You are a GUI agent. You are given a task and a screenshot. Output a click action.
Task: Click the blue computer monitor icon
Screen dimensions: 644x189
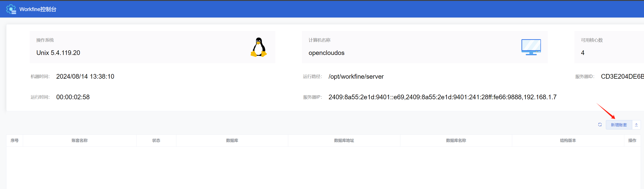pyautogui.click(x=531, y=47)
